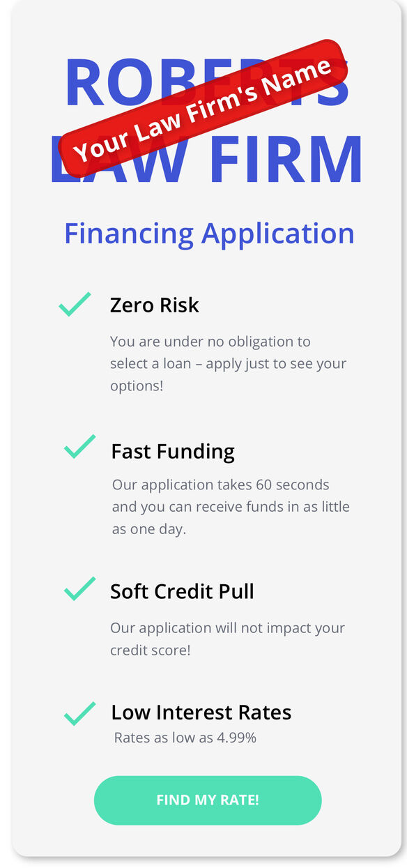Click the credit score description text
The image size is (407, 868).
point(226,639)
